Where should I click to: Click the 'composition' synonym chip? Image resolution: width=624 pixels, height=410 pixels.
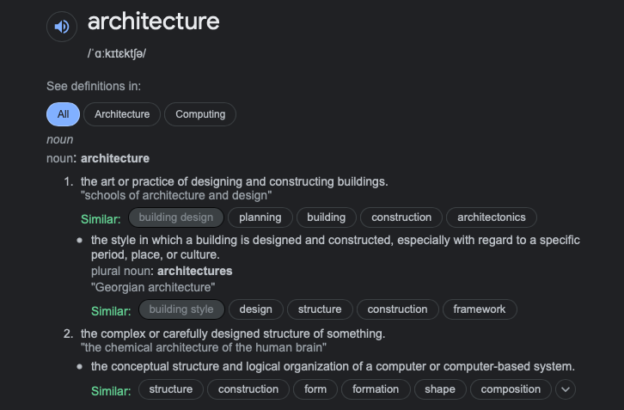click(x=511, y=389)
